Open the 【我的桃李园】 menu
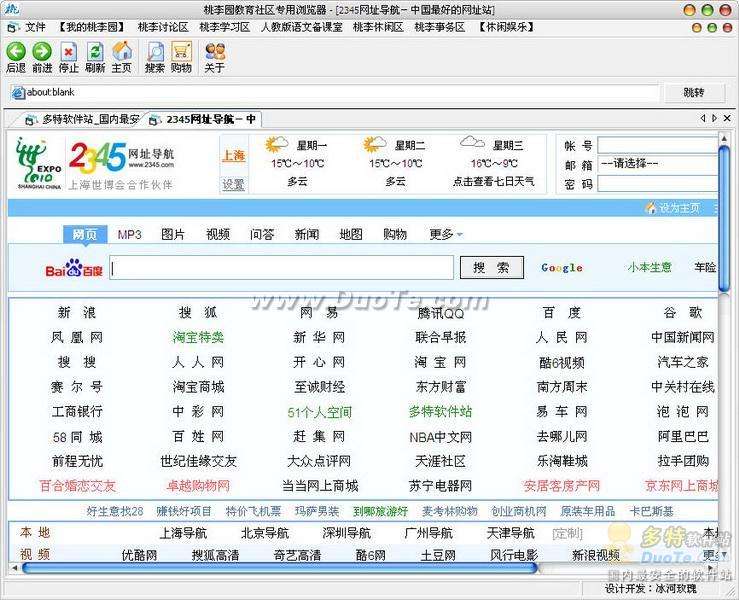 pyautogui.click(x=92, y=27)
